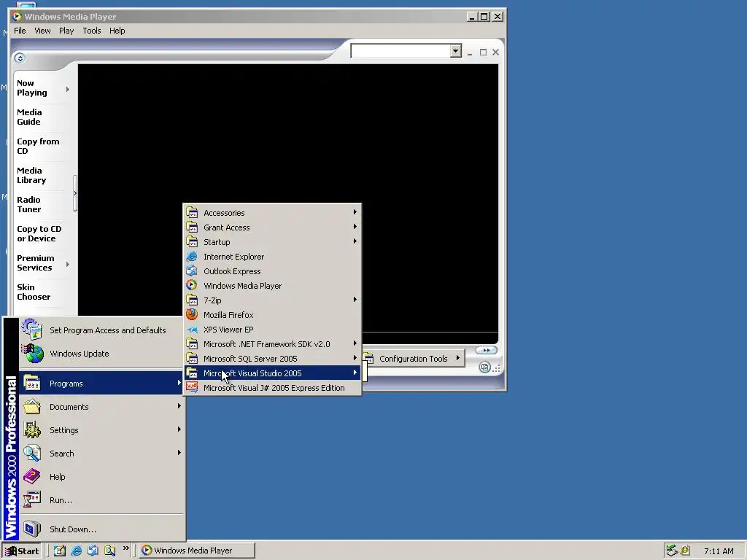Expand Microsoft Visual Studio 2005 submenu

tap(355, 373)
